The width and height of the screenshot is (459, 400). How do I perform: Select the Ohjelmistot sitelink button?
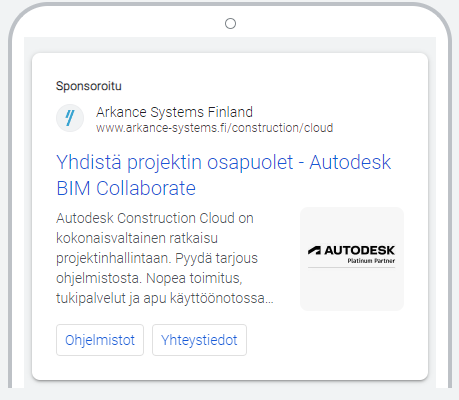100,340
